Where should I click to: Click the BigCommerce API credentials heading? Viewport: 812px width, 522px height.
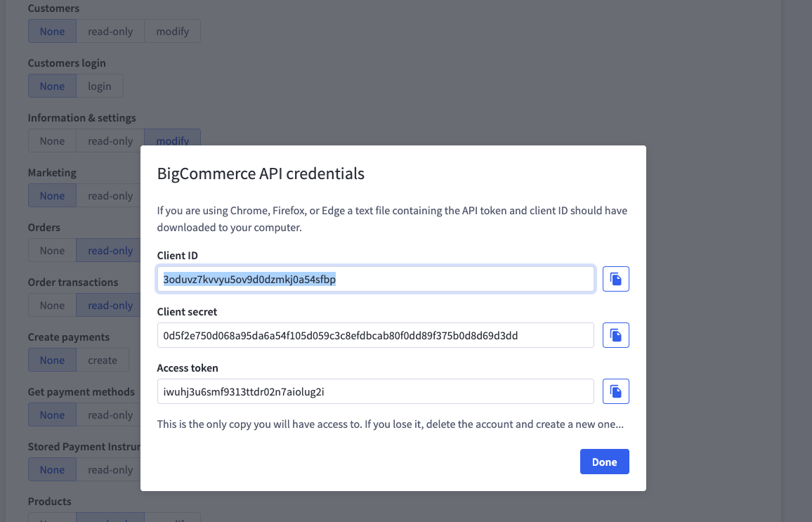tap(261, 174)
